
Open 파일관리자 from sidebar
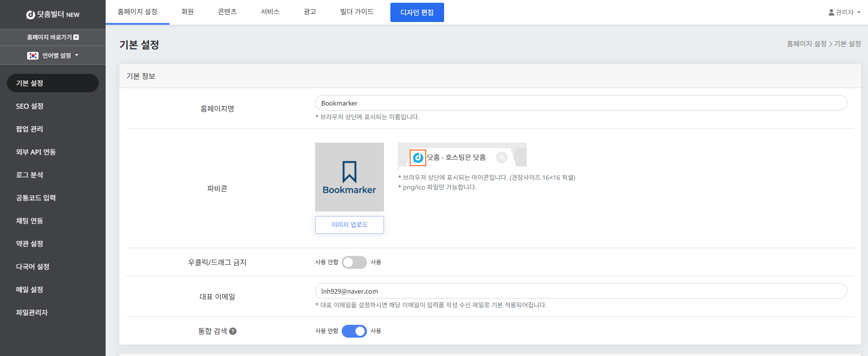tap(32, 312)
